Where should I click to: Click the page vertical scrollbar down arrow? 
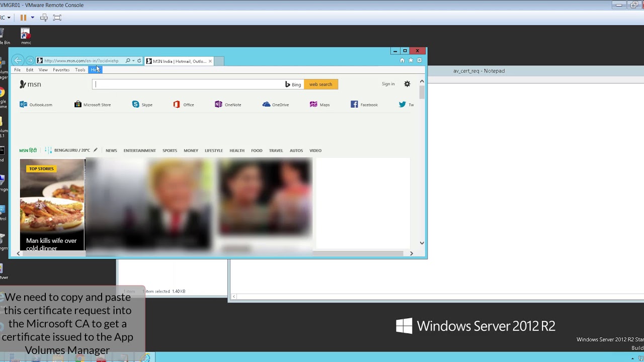click(422, 243)
